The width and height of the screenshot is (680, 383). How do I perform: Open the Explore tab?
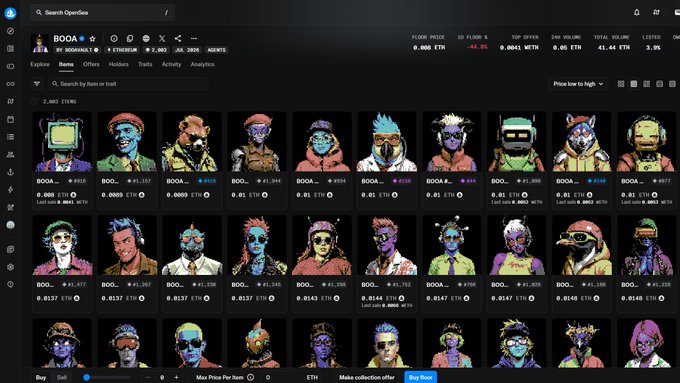point(40,64)
